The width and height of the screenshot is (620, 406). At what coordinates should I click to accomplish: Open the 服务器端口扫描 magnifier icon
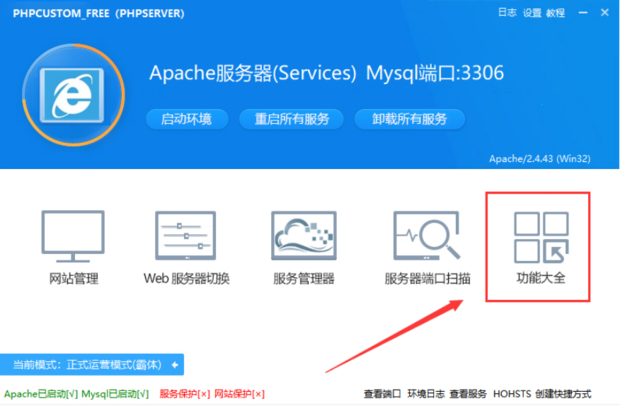[x=427, y=235]
